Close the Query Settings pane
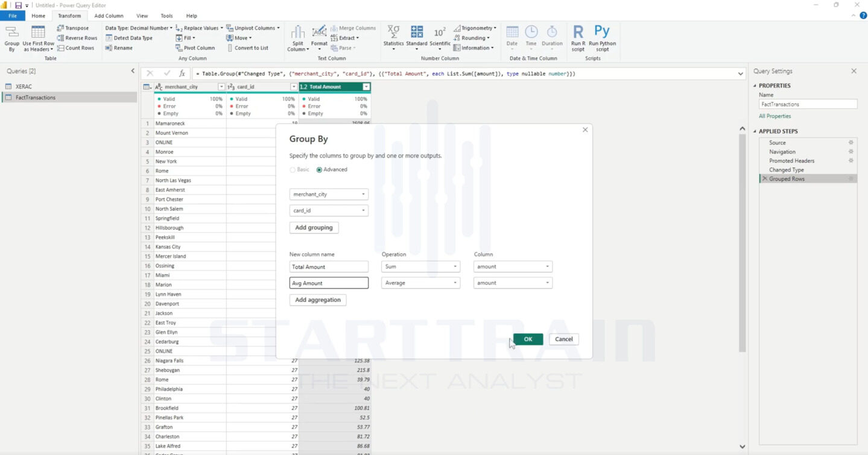The width and height of the screenshot is (868, 455). click(854, 71)
